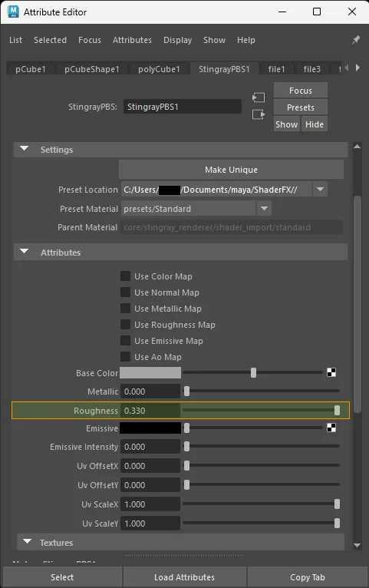Click the output connection arrow icon
Viewport: 369px width, 588px height.
click(258, 114)
